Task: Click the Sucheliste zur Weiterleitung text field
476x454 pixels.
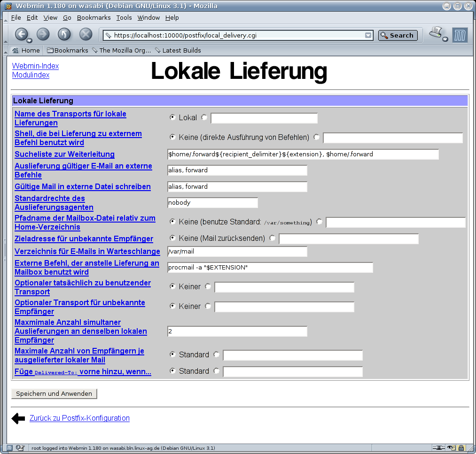Action: point(303,154)
